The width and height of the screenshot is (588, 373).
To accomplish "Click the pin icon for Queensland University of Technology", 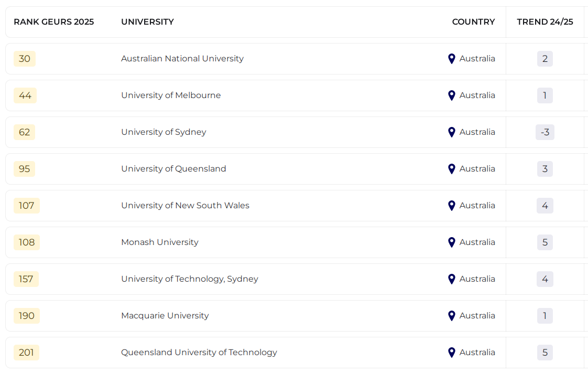I will [452, 353].
